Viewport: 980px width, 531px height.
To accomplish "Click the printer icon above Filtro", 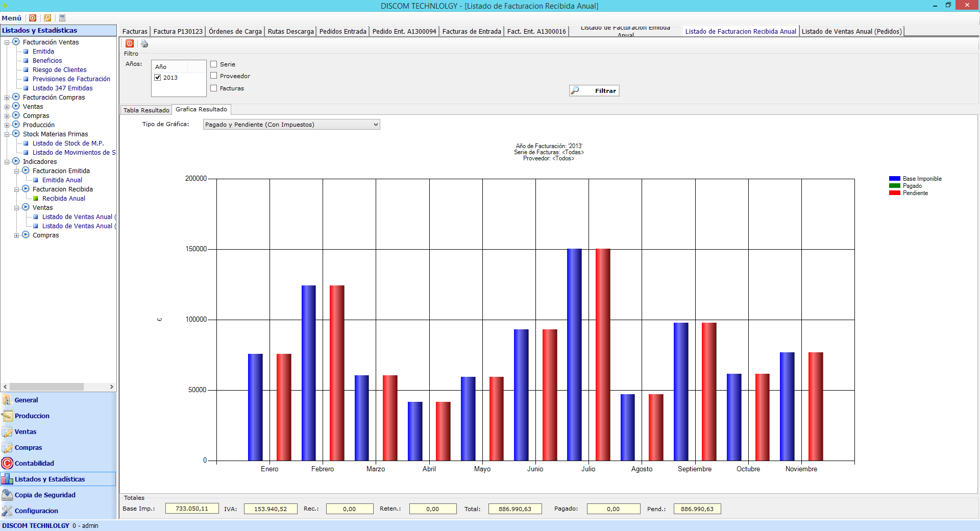I will (x=144, y=44).
